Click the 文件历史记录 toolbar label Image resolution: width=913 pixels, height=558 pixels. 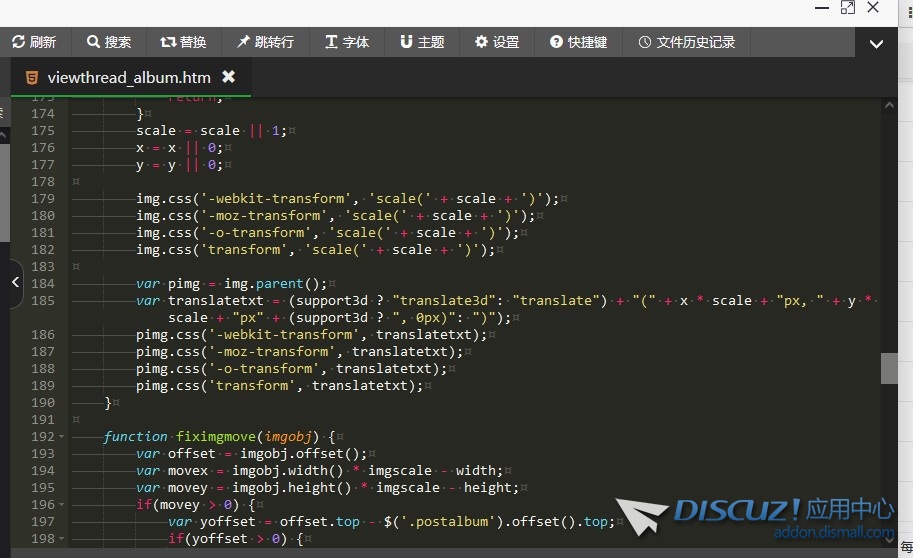[x=695, y=42]
